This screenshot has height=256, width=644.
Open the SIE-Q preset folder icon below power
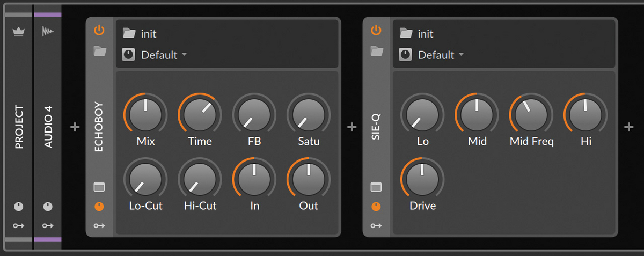(x=377, y=52)
